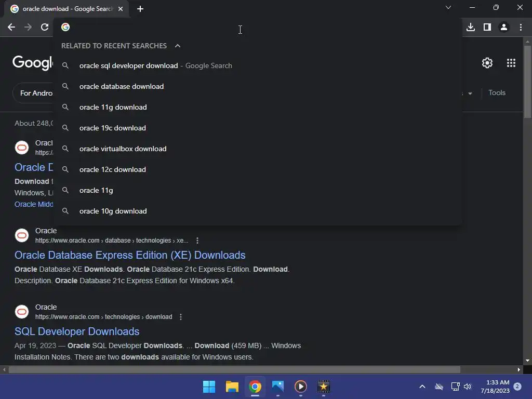Image resolution: width=532 pixels, height=399 pixels.
Task: Open File Explorer from the taskbar
Action: 232,387
